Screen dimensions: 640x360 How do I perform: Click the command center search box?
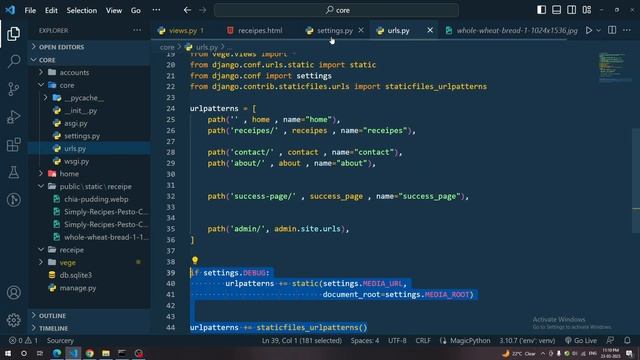(x=336, y=10)
